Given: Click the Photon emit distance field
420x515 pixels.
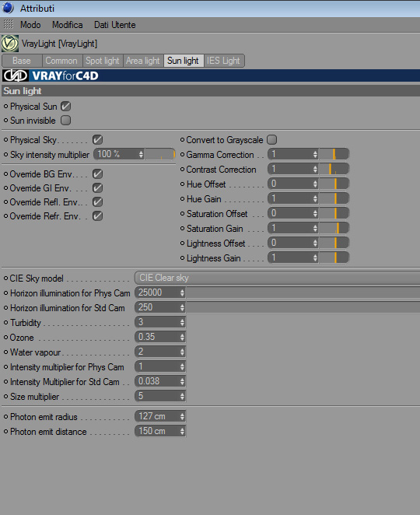Looking at the screenshot, I should coord(160,431).
